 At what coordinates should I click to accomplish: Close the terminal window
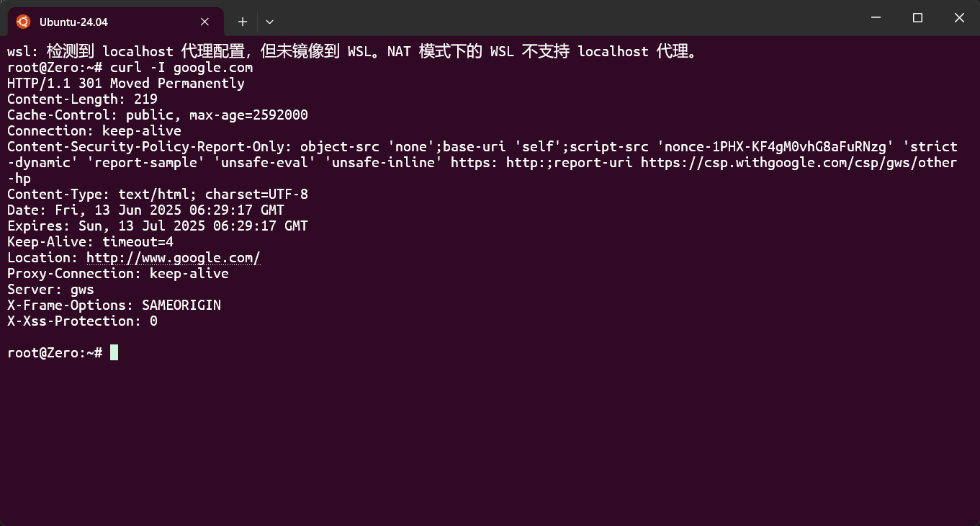pyautogui.click(x=959, y=18)
